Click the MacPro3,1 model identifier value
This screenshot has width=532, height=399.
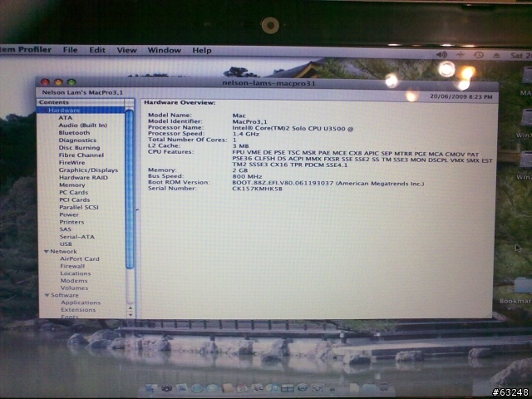point(249,121)
